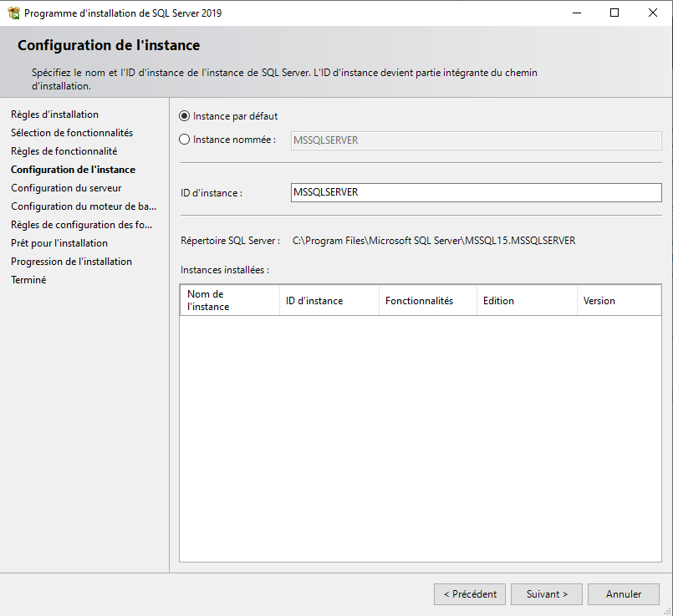Minimize the installer window

click(576, 13)
